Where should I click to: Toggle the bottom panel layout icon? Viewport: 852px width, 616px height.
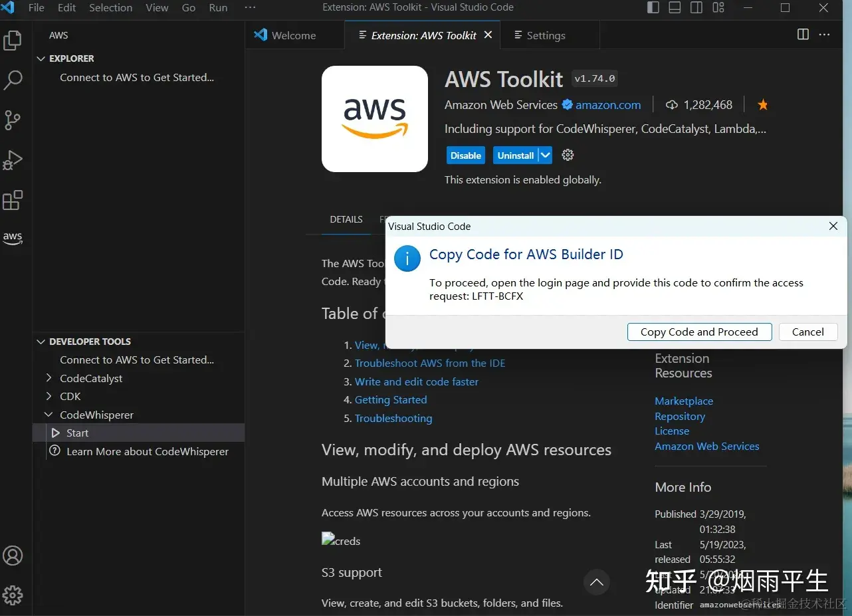pos(675,8)
